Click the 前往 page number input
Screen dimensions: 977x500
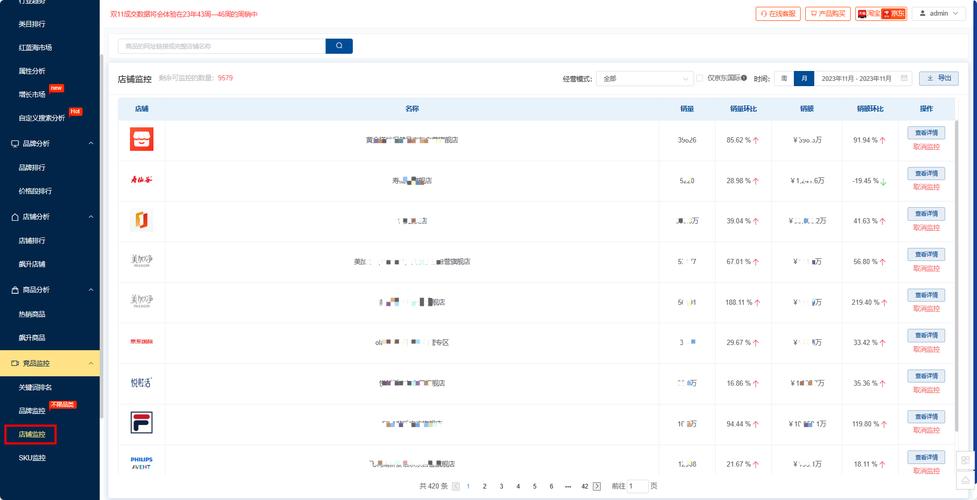tap(637, 486)
